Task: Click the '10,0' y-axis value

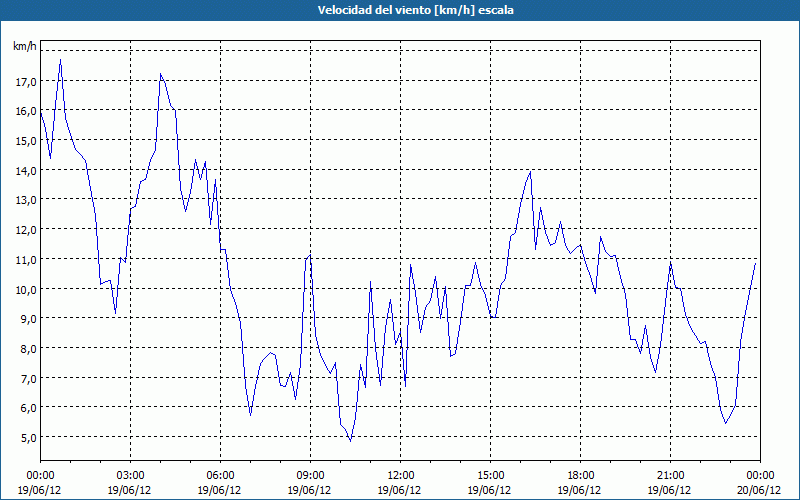Action: [26, 289]
